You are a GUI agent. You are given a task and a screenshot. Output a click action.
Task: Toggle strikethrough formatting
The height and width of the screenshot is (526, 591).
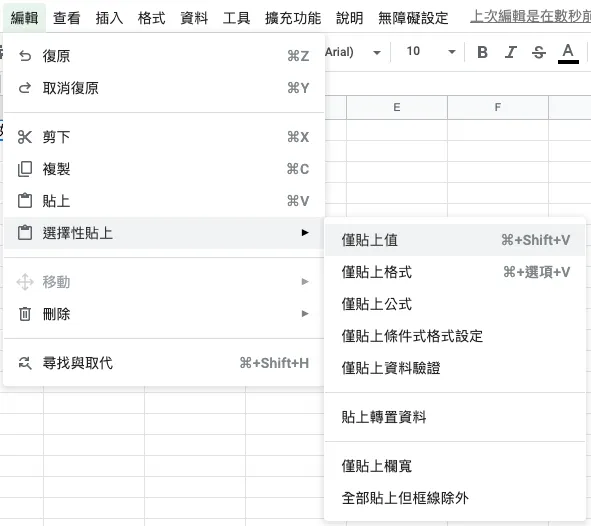tap(539, 52)
